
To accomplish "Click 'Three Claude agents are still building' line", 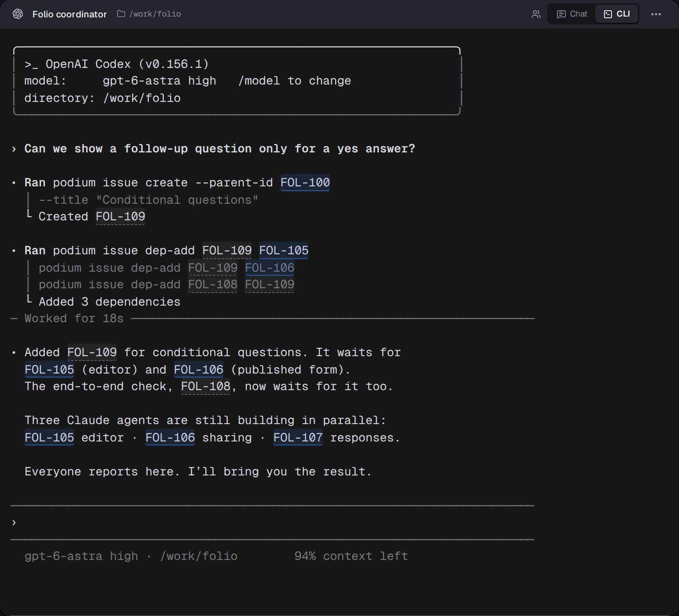I will click(x=205, y=420).
